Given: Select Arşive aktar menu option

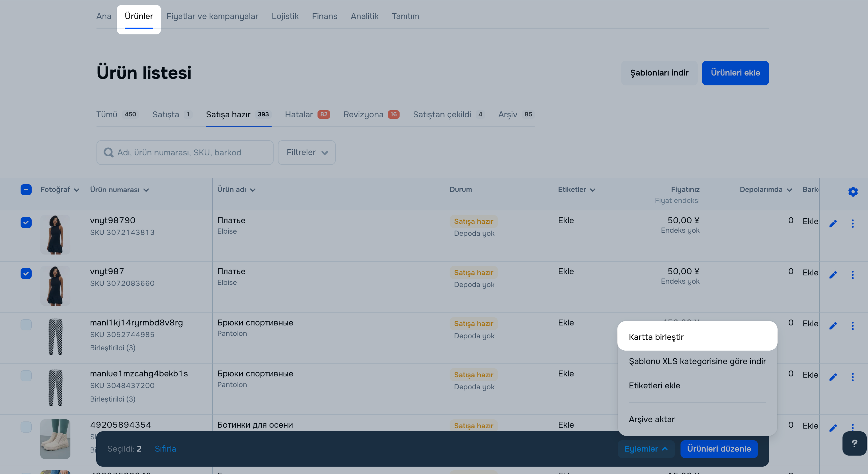Looking at the screenshot, I should 651,419.
